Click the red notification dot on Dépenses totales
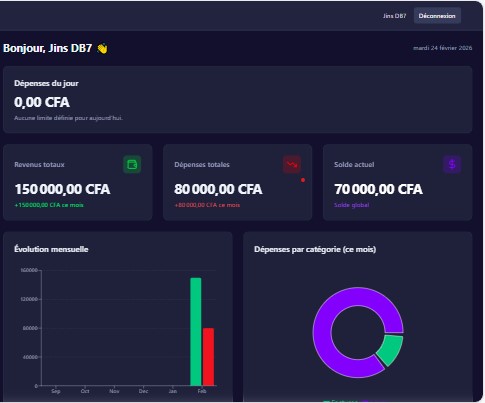 (x=303, y=180)
